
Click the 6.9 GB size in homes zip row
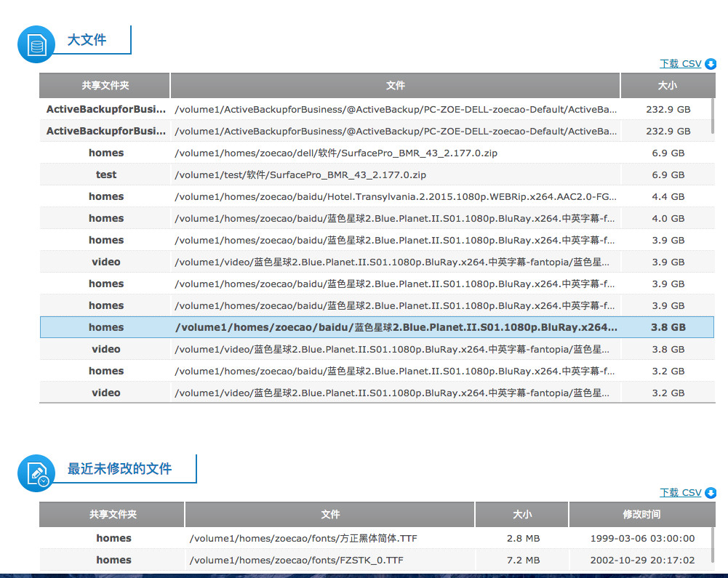[668, 153]
